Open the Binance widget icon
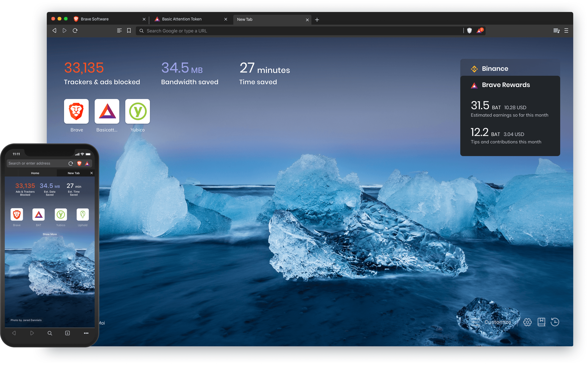This screenshot has height=365, width=588. click(474, 69)
